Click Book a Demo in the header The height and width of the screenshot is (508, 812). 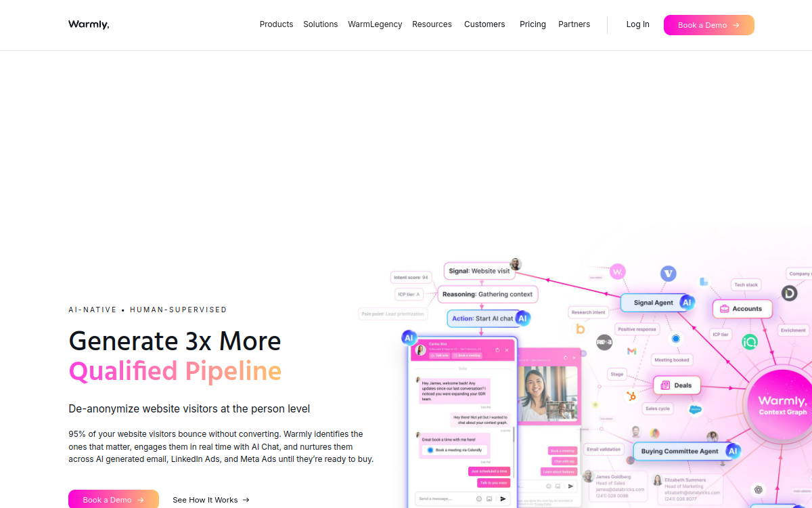pyautogui.click(x=708, y=25)
